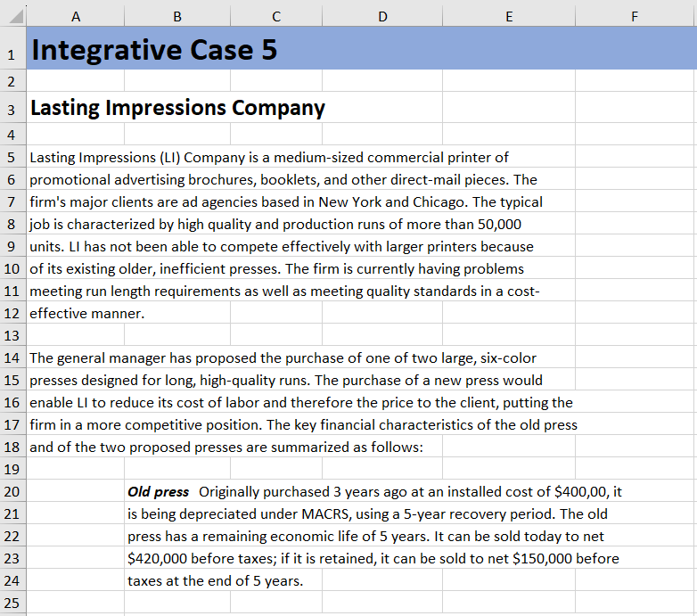697x616 pixels.
Task: Click the 'Integrative Case 5' title cell
Action: 154,49
